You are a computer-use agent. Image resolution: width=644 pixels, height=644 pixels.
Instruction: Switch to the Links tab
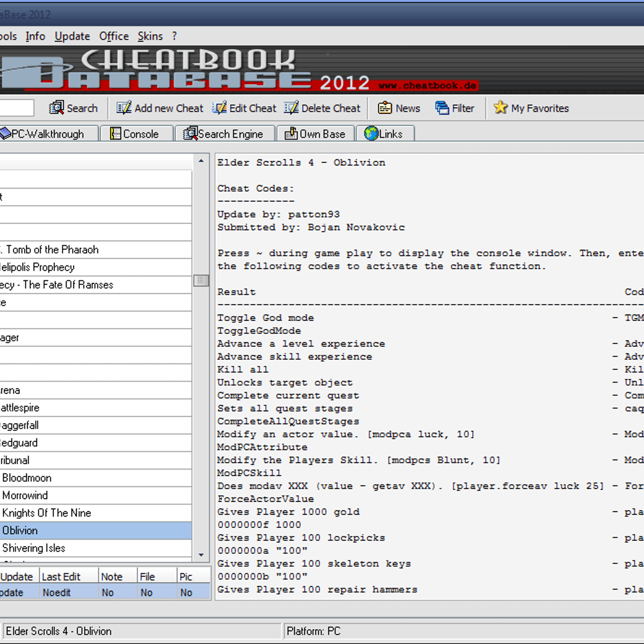coord(385,134)
